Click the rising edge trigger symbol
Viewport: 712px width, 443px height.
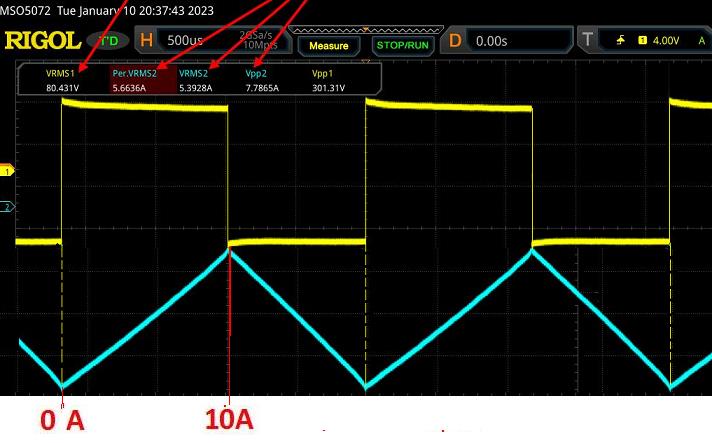tap(621, 41)
